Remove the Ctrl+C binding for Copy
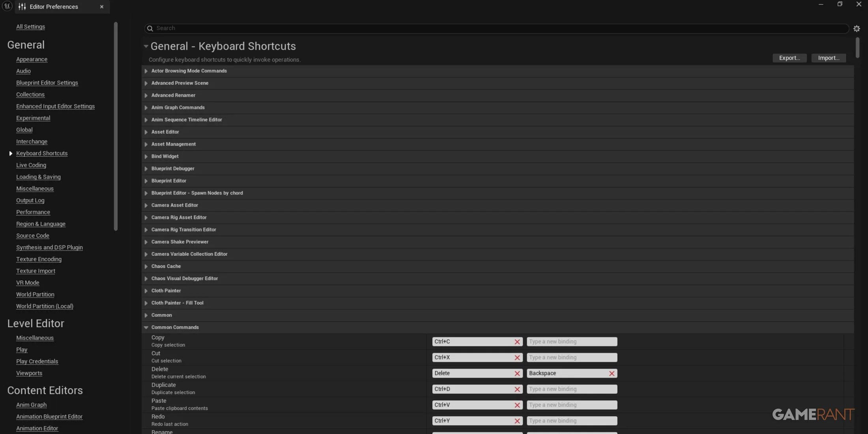 coord(517,342)
